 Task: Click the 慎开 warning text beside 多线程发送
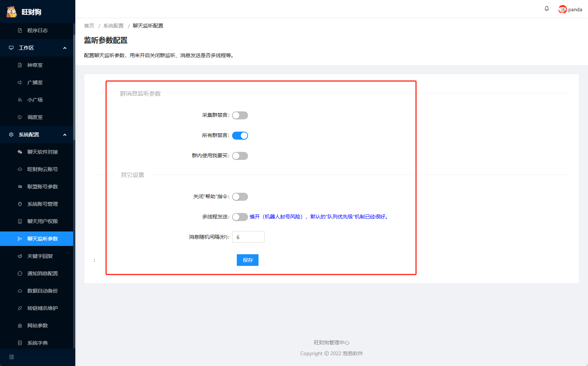[319, 217]
